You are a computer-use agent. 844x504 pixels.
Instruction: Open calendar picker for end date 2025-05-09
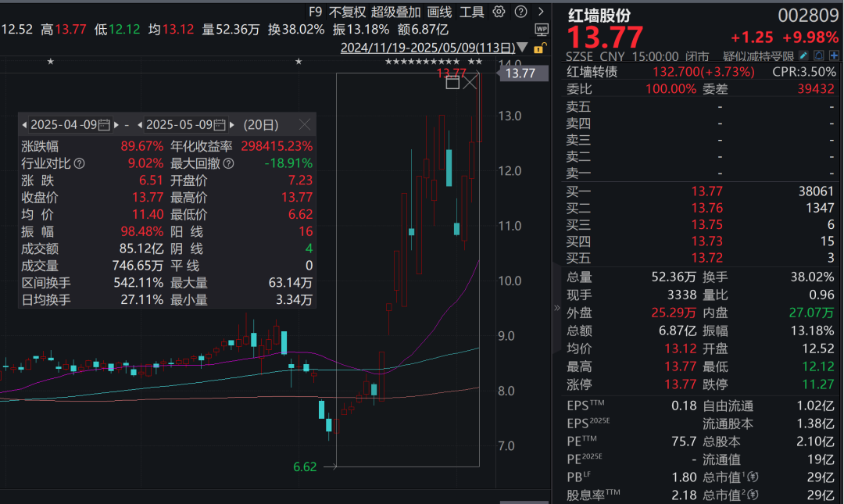pos(221,123)
